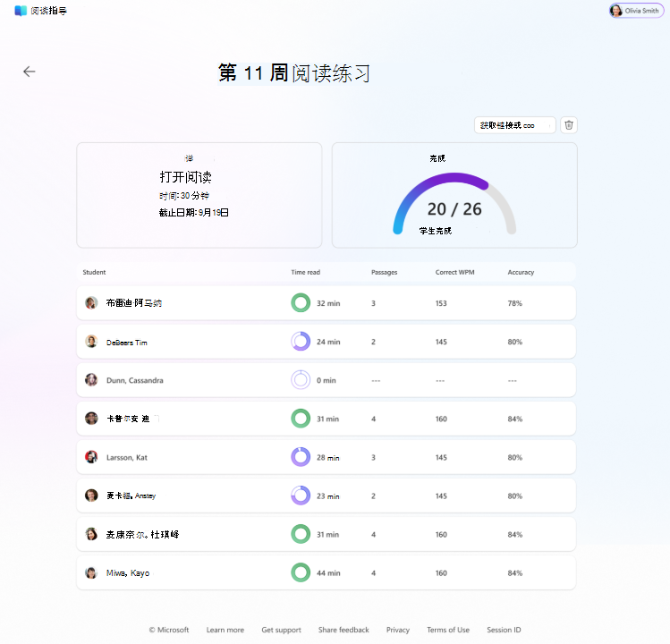
Task: Click the small icon above 打开阅读
Action: click(x=189, y=158)
